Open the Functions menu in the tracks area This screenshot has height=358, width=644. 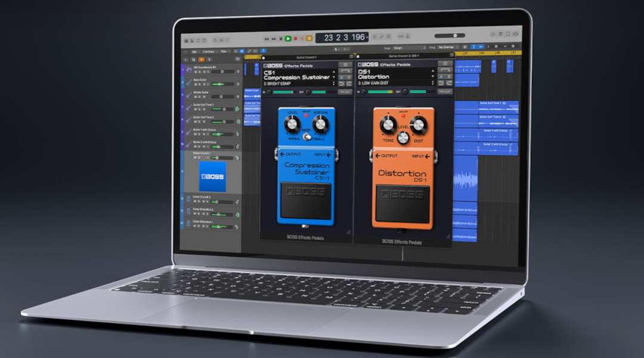[209, 52]
